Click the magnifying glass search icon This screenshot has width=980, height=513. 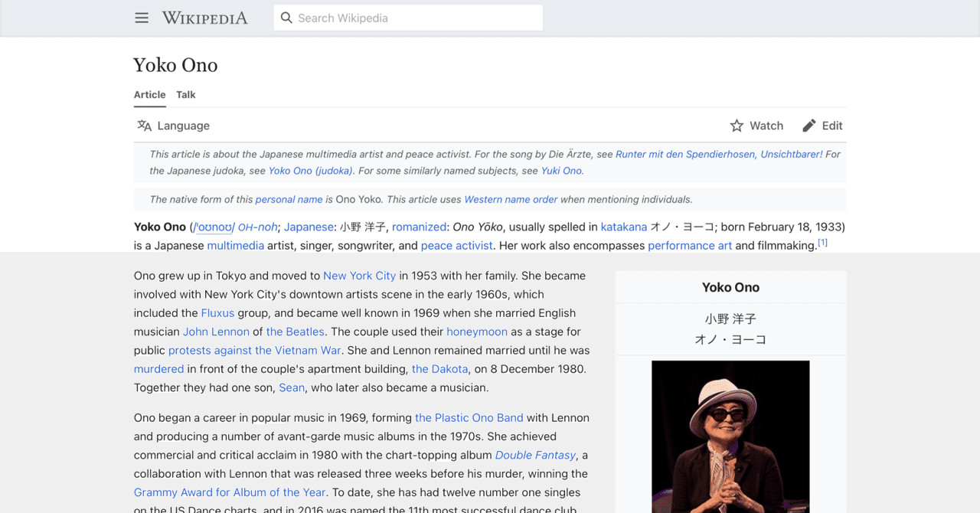pos(286,18)
